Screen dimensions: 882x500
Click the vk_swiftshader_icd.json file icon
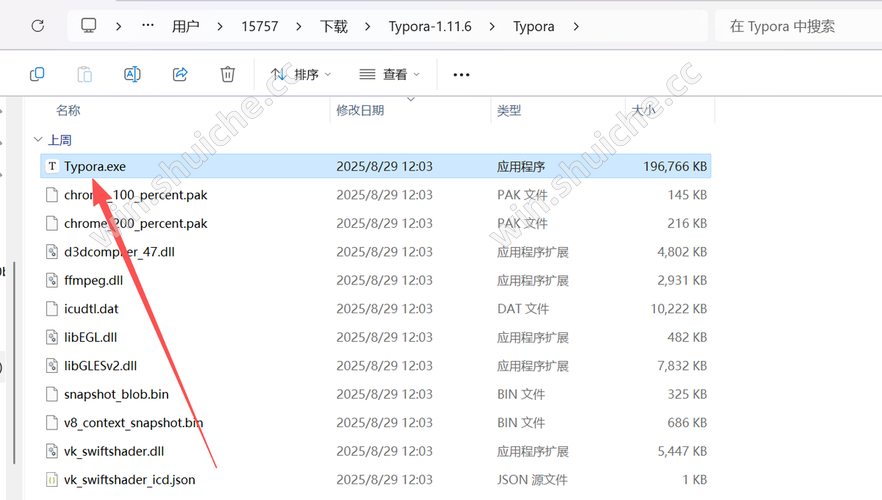click(52, 480)
